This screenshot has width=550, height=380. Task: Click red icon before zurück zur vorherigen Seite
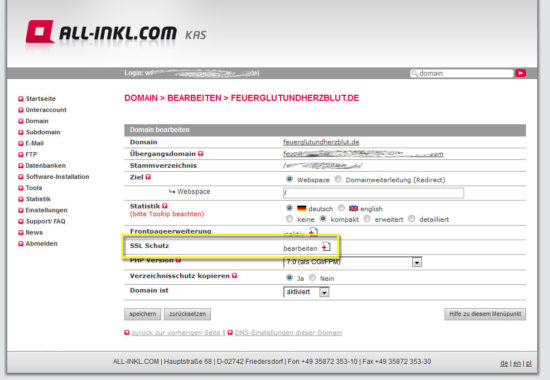(127, 332)
